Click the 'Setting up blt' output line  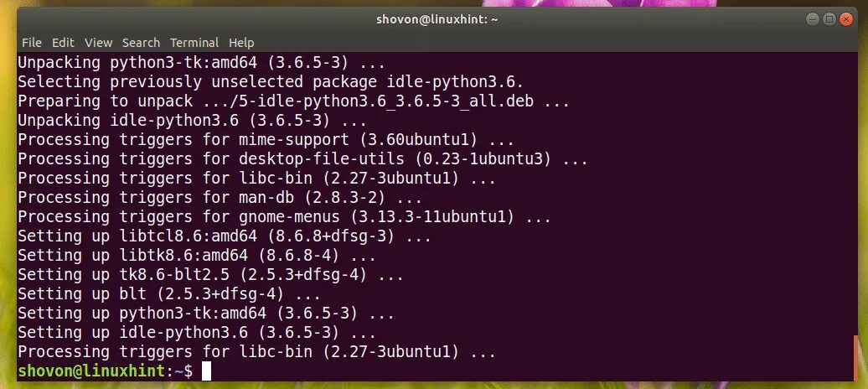tap(169, 293)
